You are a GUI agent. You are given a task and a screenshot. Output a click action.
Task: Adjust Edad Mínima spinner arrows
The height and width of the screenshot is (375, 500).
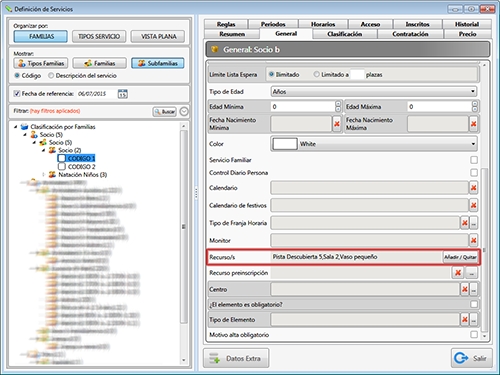tap(338, 107)
